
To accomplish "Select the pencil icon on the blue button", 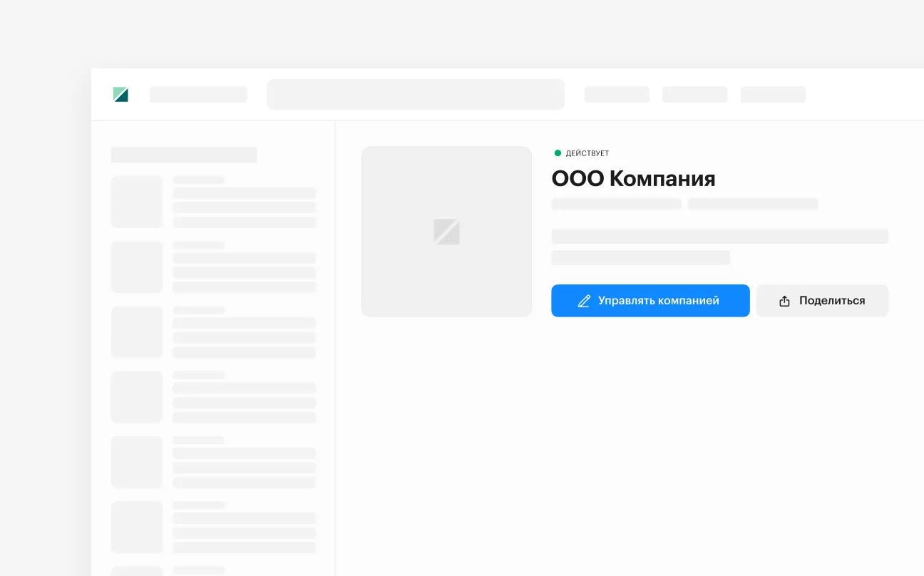I will pyautogui.click(x=585, y=300).
